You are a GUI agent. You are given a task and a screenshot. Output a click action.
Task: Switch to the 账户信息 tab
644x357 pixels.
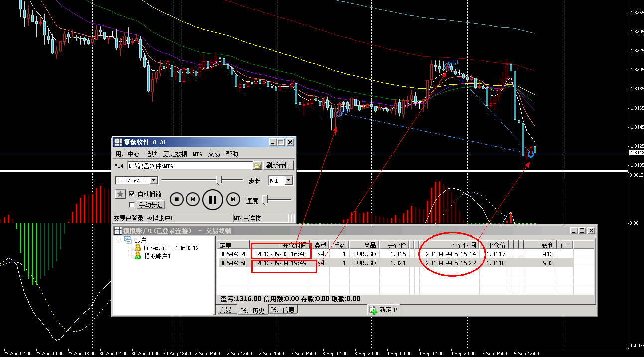(282, 310)
